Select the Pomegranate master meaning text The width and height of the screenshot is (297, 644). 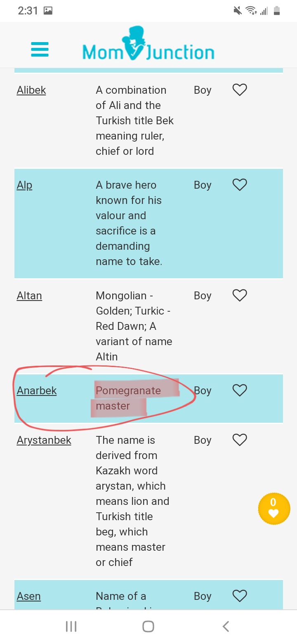click(128, 398)
